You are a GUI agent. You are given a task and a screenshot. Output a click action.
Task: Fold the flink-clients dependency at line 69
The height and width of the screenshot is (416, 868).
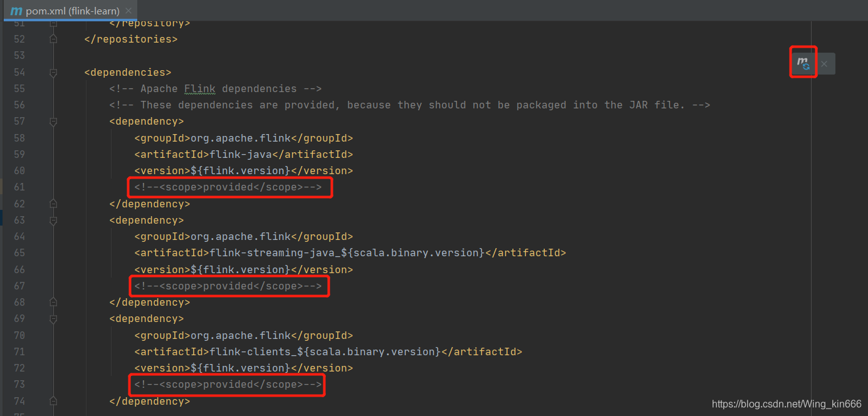[53, 318]
